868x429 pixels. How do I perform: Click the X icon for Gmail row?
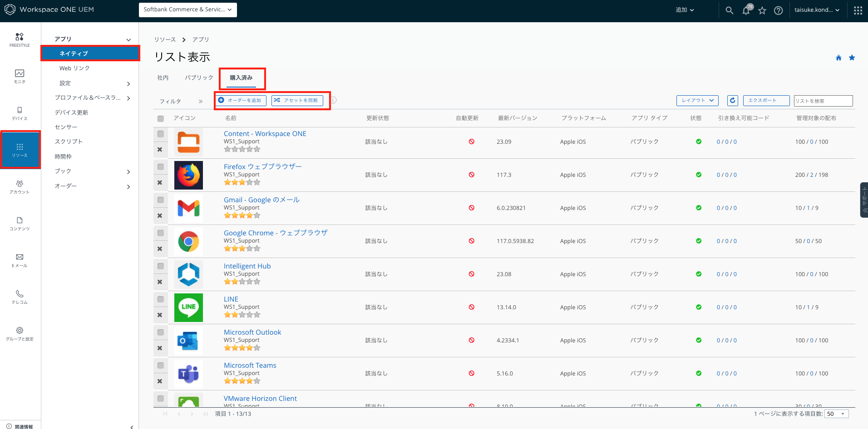pyautogui.click(x=160, y=216)
